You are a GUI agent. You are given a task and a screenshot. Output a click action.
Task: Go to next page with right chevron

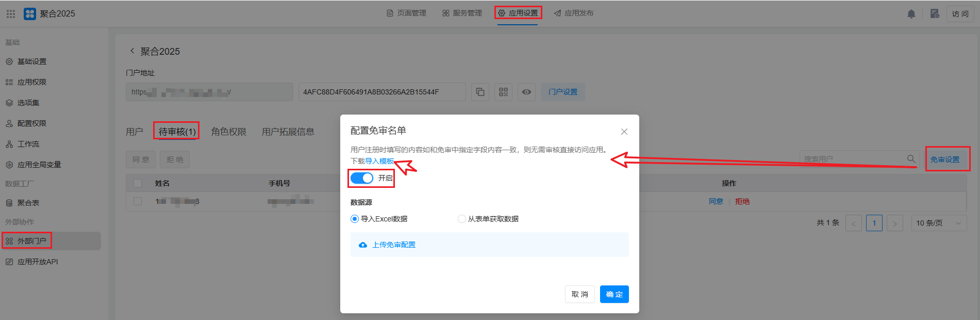coord(895,223)
